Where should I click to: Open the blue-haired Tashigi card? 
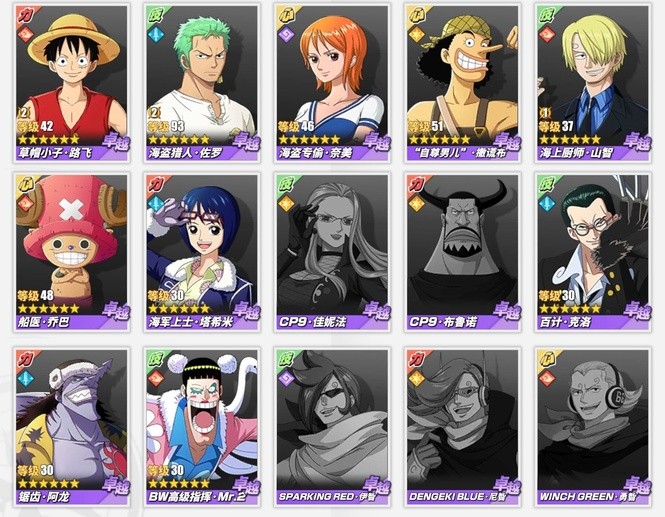click(202, 252)
